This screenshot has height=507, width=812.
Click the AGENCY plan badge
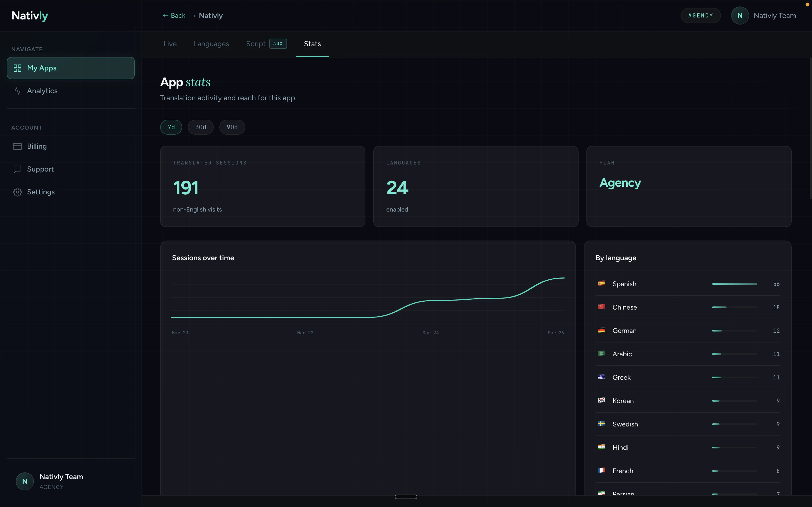point(701,16)
